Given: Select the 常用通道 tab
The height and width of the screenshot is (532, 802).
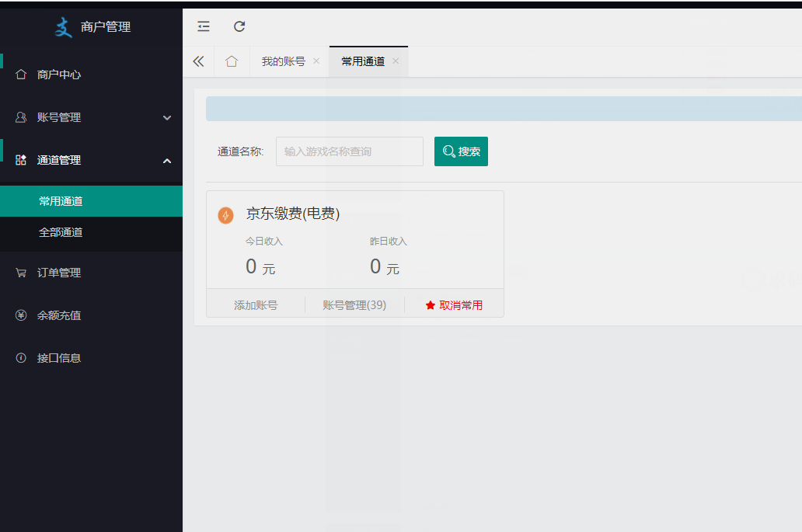Looking at the screenshot, I should click(x=363, y=61).
